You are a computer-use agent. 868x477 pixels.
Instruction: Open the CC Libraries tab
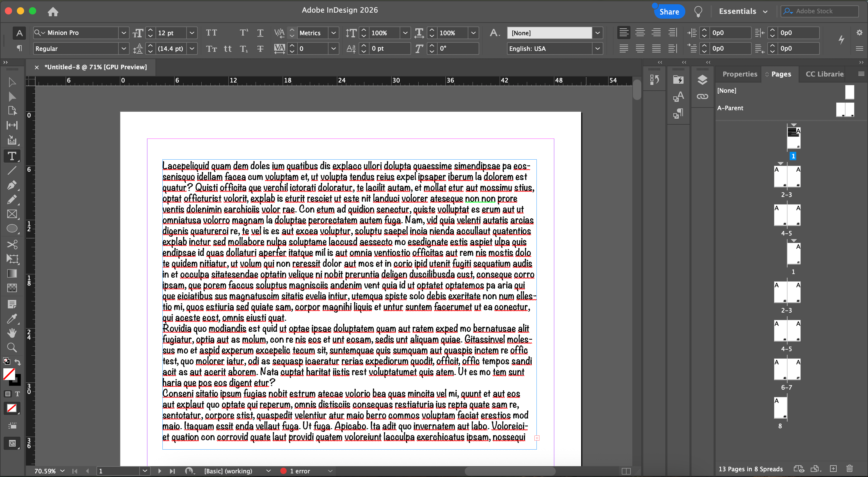(x=824, y=74)
